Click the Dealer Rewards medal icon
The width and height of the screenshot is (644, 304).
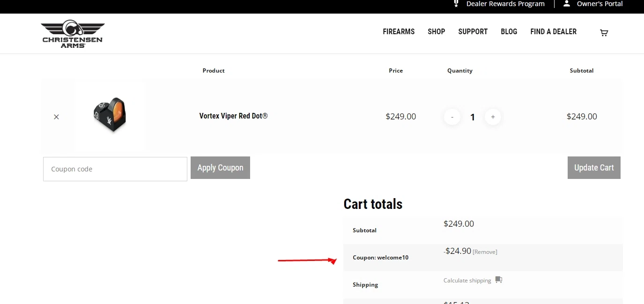(x=456, y=4)
